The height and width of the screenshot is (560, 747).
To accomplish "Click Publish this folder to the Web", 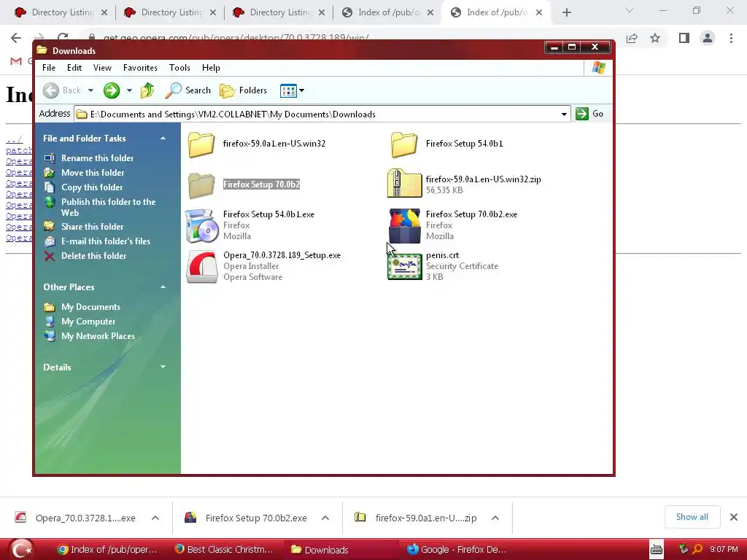I will (108, 207).
